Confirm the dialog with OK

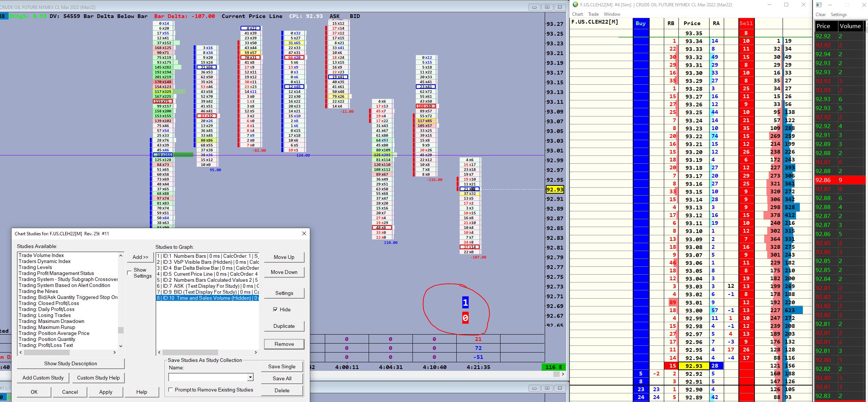tap(34, 392)
